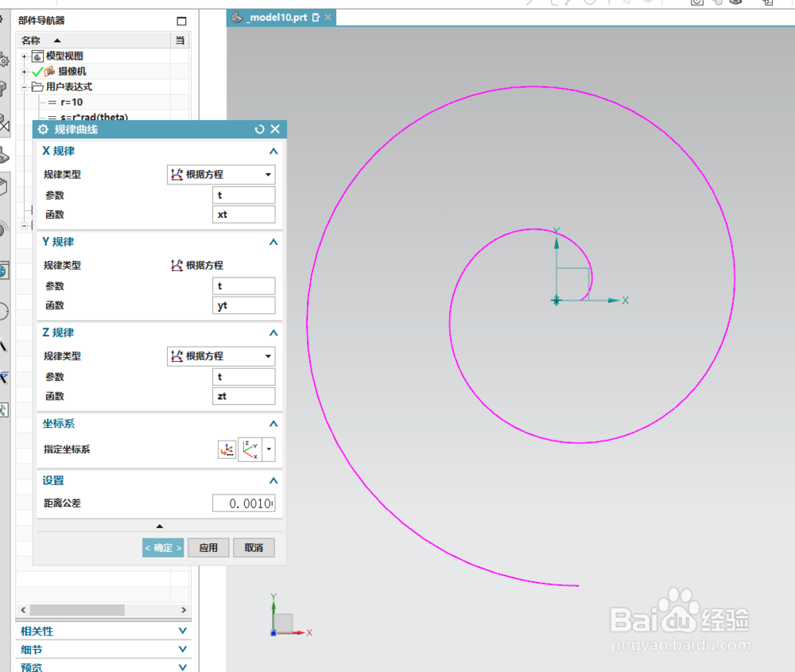795x672 pixels.
Task: Reset the Law Curve dialog
Action: pos(260,130)
